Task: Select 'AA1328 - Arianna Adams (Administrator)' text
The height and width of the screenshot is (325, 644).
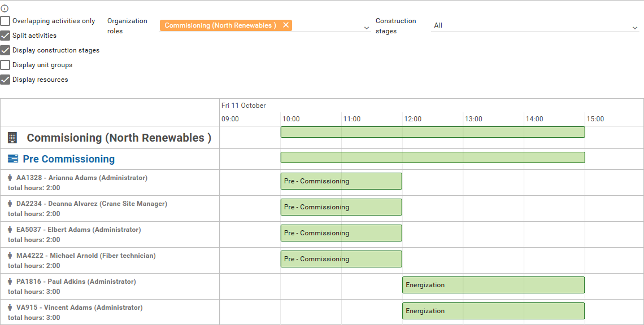Action: [82, 178]
